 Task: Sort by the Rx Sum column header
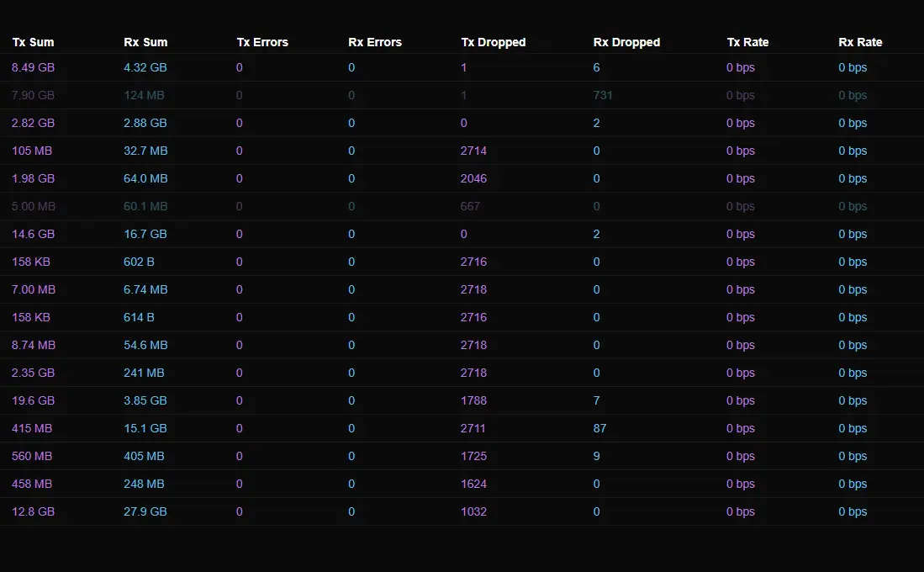click(145, 42)
